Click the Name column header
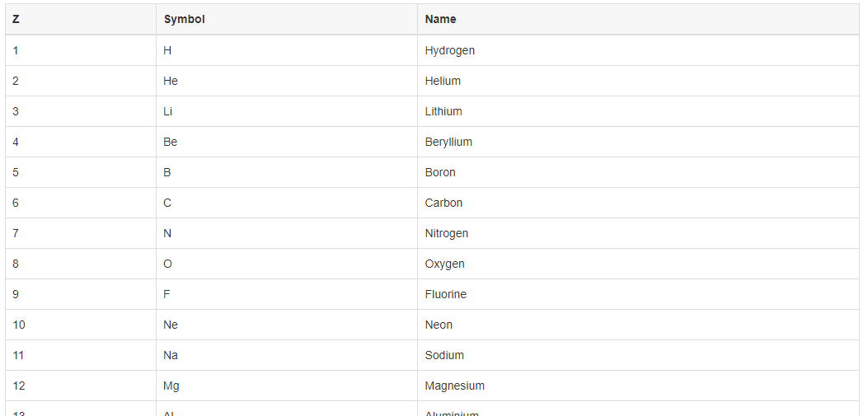The height and width of the screenshot is (416, 868). pyautogui.click(x=440, y=19)
